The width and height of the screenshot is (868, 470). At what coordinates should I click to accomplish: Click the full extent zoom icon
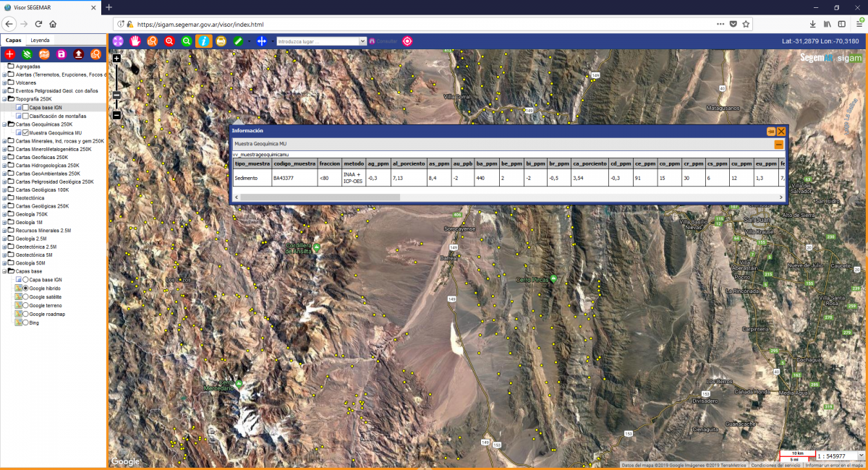click(118, 41)
